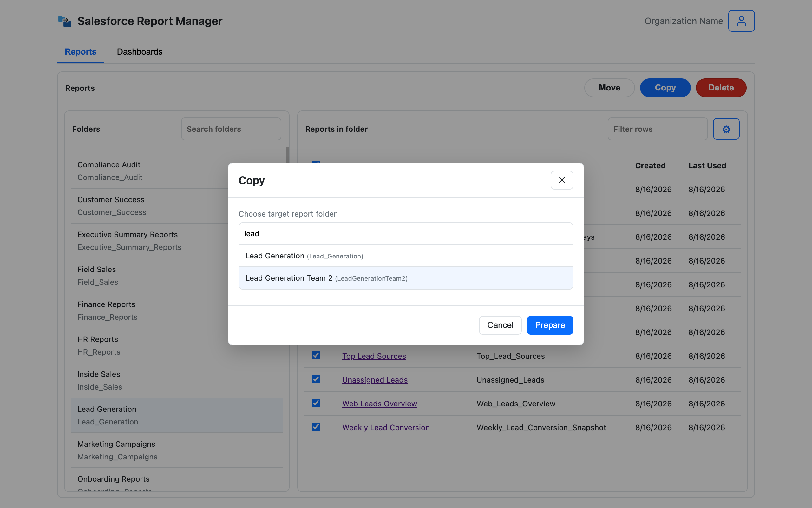Click the Organization Name text

click(684, 21)
